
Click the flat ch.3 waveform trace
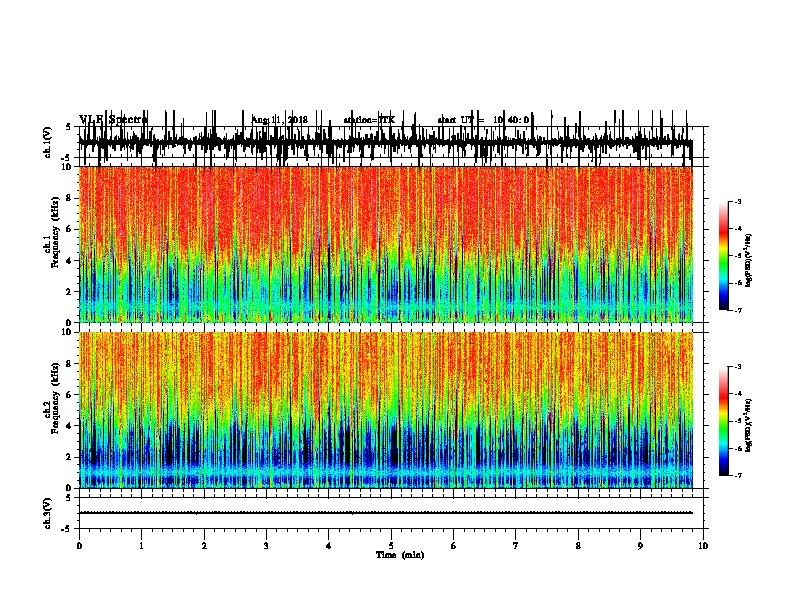click(385, 513)
